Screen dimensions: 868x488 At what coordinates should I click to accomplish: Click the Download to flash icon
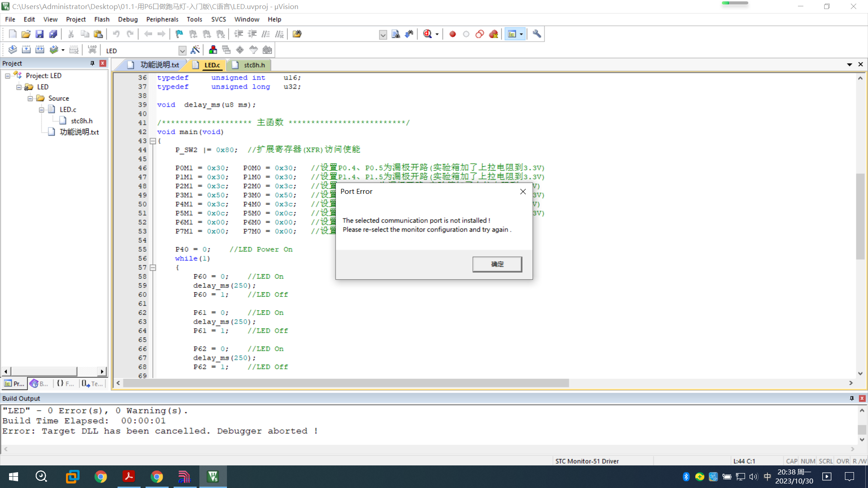point(92,50)
